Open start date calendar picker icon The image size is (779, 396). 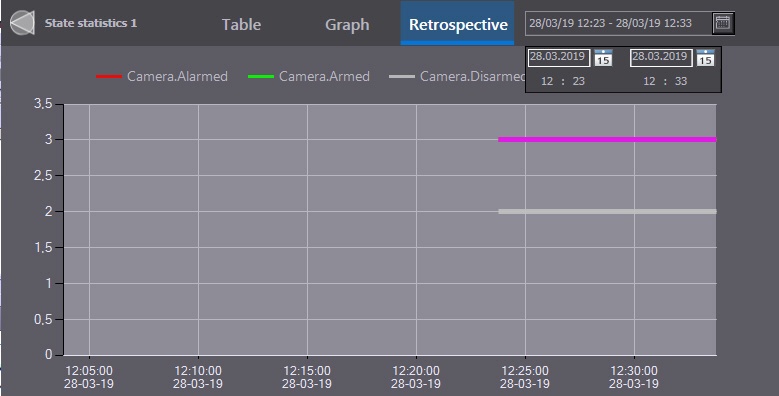click(x=603, y=58)
